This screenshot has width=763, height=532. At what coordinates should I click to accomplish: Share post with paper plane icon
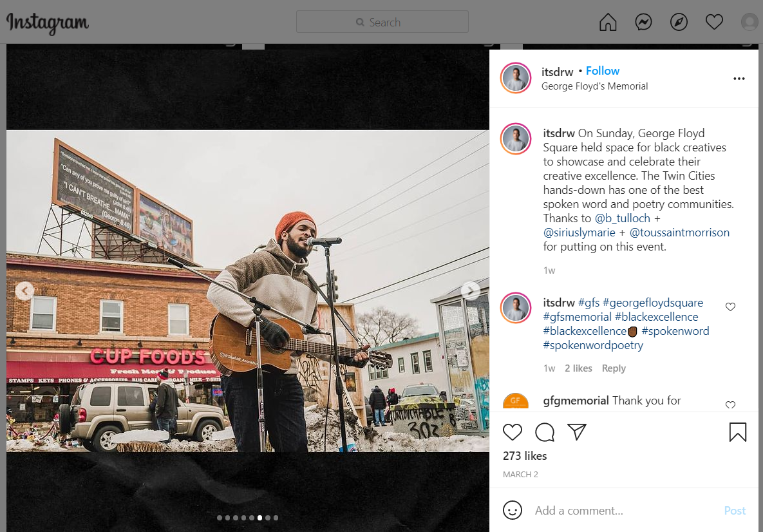click(577, 432)
